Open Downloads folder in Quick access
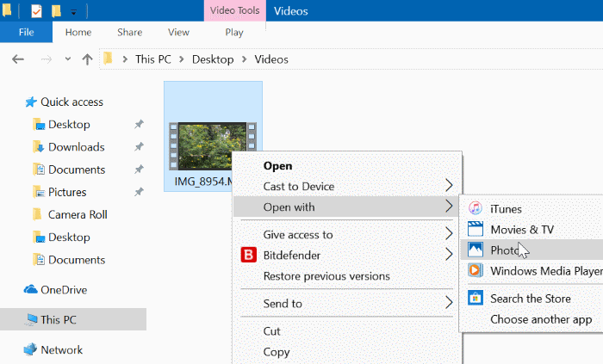 coord(76,147)
